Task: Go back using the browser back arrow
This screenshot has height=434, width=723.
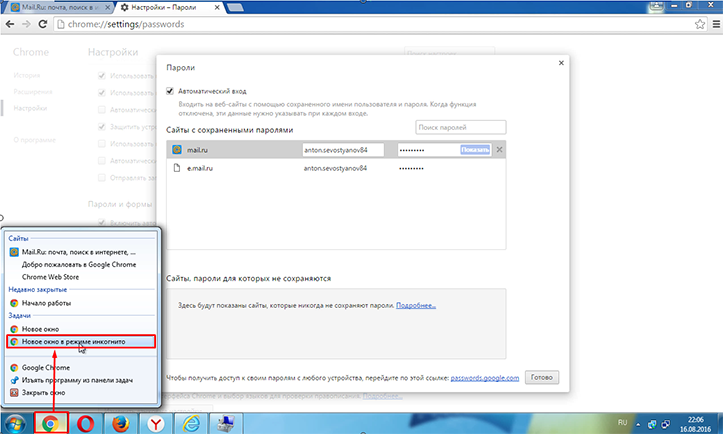Action: (10, 24)
